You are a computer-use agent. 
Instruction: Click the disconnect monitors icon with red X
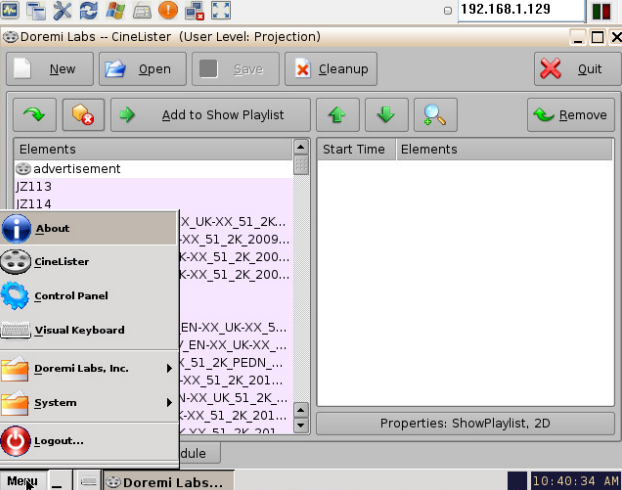click(194, 10)
